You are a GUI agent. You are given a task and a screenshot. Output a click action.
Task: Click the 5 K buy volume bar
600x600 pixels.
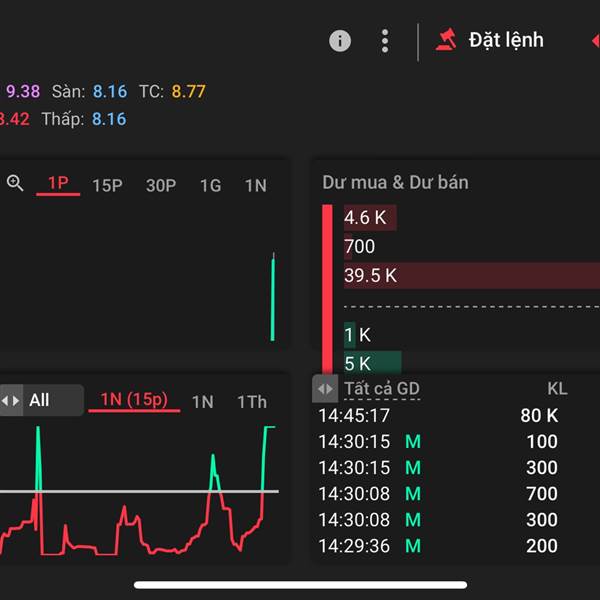[x=372, y=364]
